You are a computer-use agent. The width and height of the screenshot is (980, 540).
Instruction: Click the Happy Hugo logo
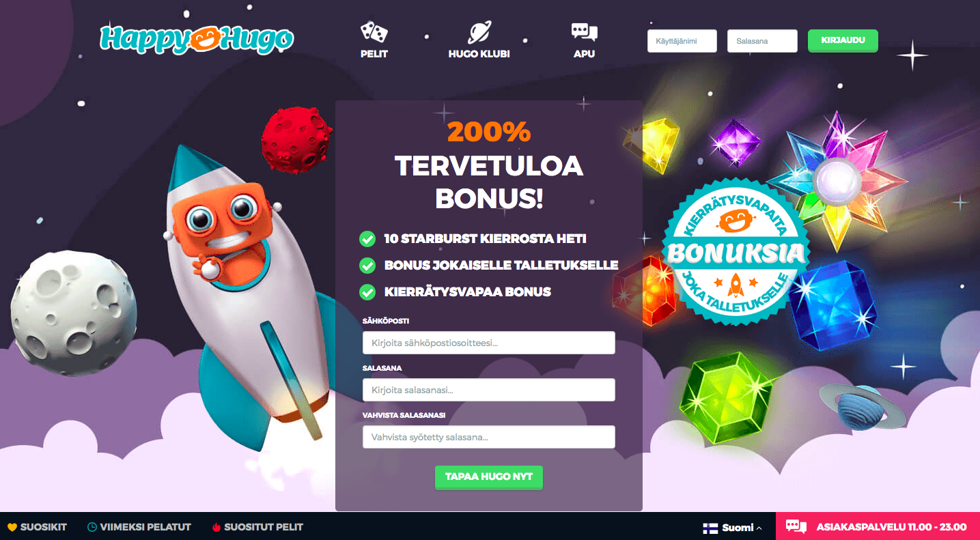pos(197,39)
